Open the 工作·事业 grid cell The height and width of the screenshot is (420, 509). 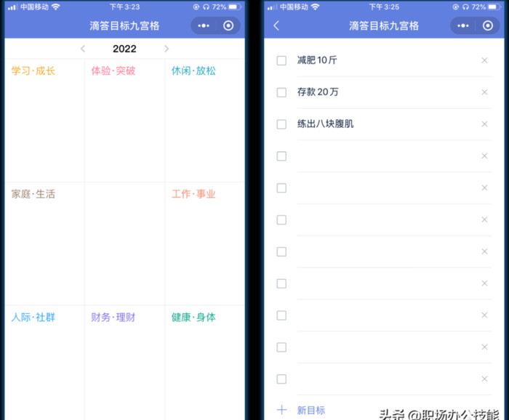tap(205, 243)
